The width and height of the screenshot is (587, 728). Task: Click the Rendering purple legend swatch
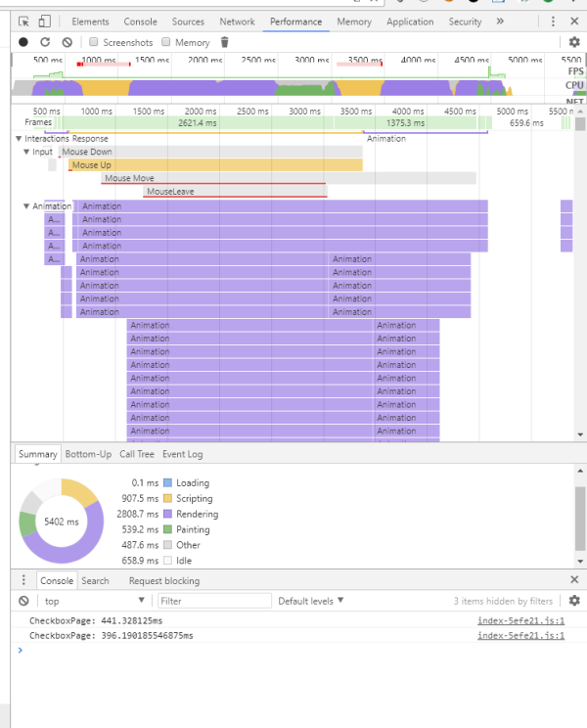(167, 514)
